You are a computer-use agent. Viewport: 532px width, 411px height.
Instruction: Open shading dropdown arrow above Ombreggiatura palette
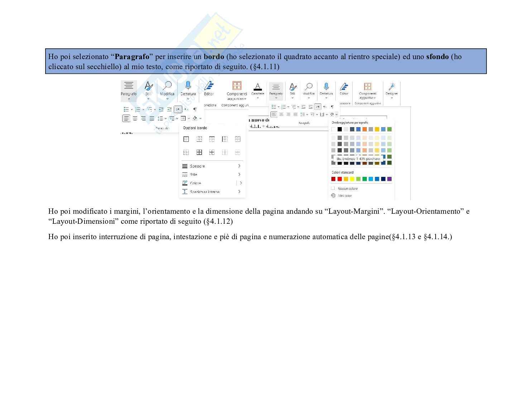tap(337, 115)
